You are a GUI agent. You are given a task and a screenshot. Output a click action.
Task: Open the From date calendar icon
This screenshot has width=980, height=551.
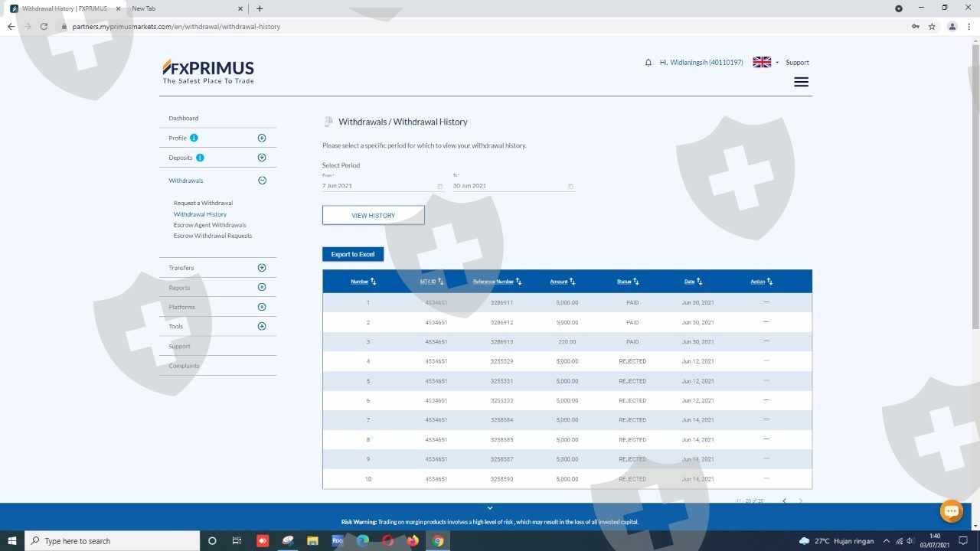tap(440, 186)
